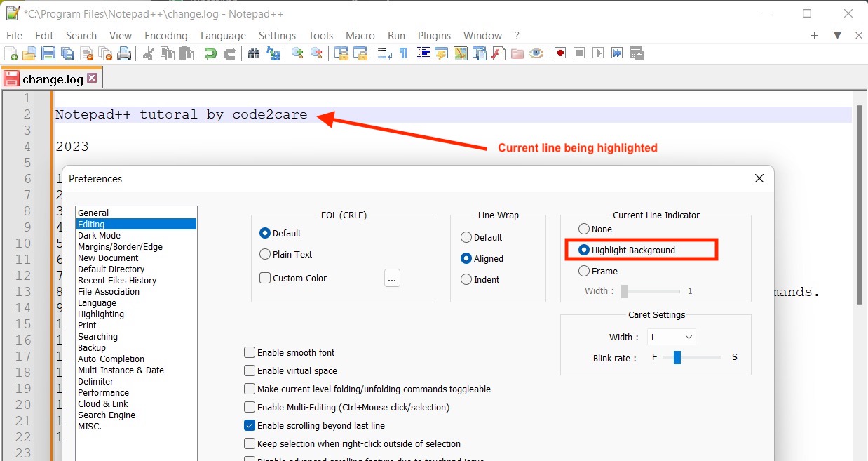Select the Highlight Background radio button
The height and width of the screenshot is (461, 868).
point(584,250)
